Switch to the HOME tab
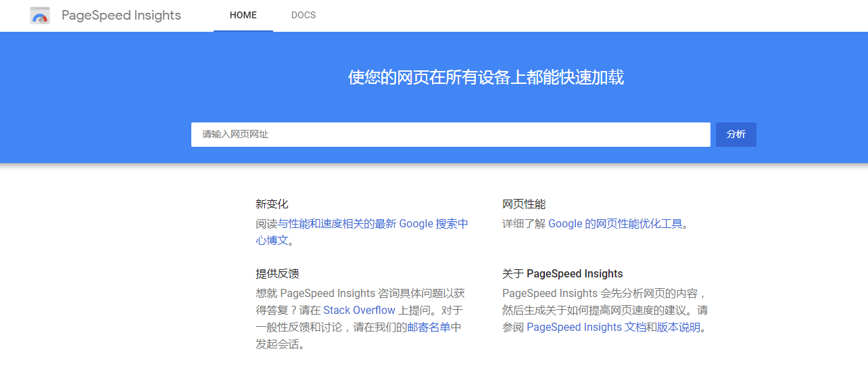Viewport: 868px width, 387px height. click(x=243, y=16)
